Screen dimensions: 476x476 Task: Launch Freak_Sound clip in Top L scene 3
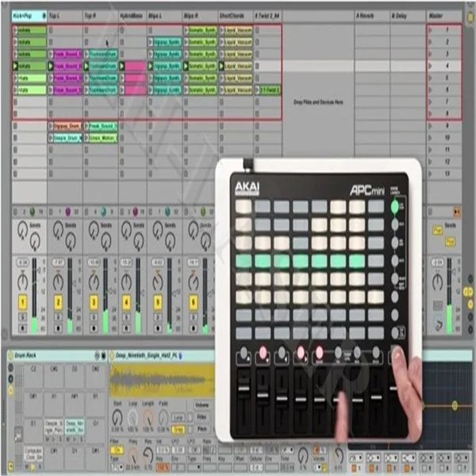point(51,54)
